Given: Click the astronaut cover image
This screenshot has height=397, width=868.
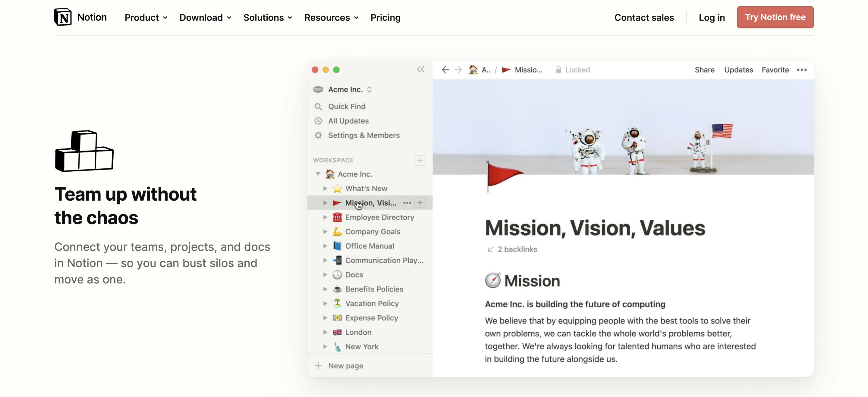Looking at the screenshot, I should coord(623,127).
